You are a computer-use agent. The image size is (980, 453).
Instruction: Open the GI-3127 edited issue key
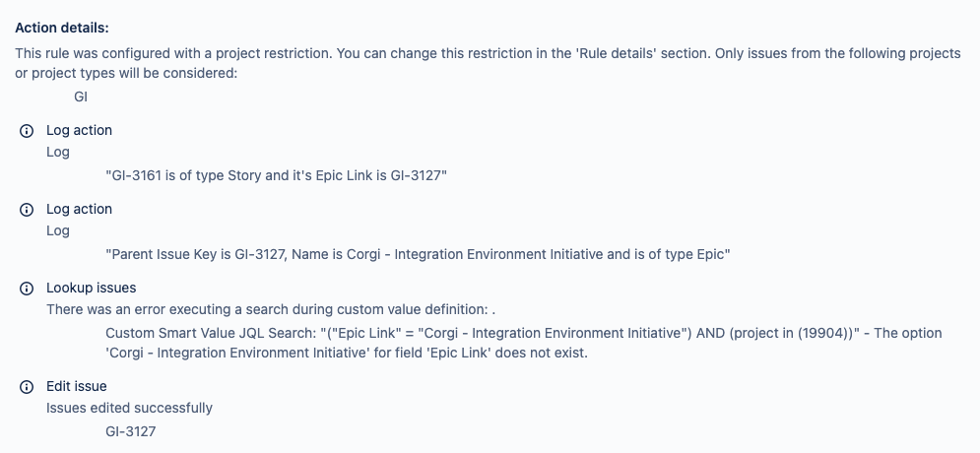131,431
